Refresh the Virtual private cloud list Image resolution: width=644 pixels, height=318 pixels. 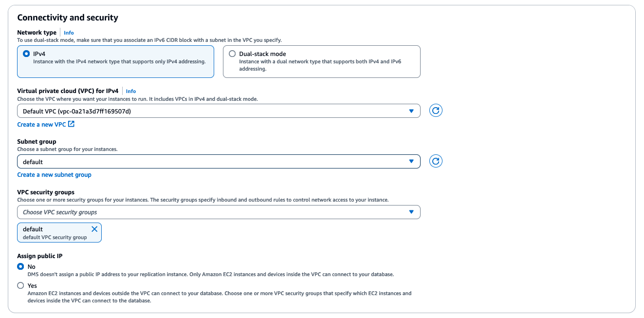tap(436, 111)
